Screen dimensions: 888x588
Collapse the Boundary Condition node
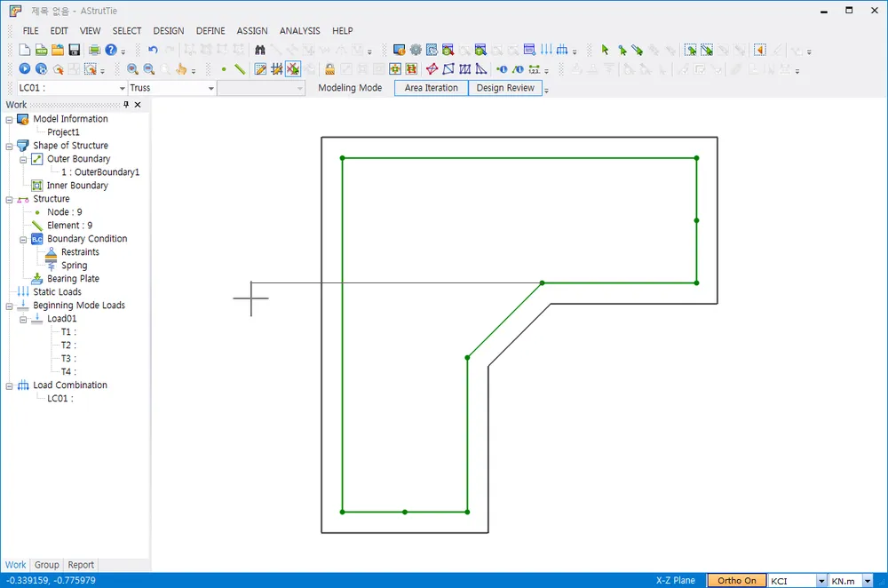[x=23, y=240]
